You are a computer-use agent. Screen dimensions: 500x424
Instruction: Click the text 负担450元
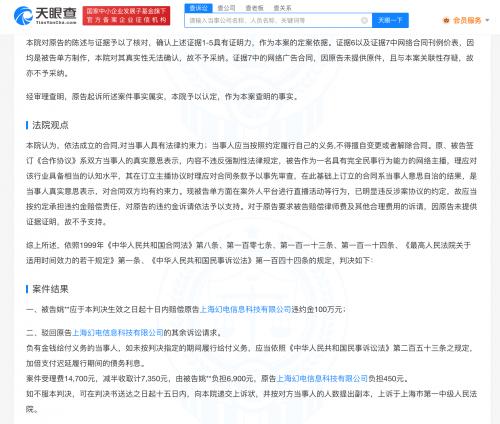386,378
